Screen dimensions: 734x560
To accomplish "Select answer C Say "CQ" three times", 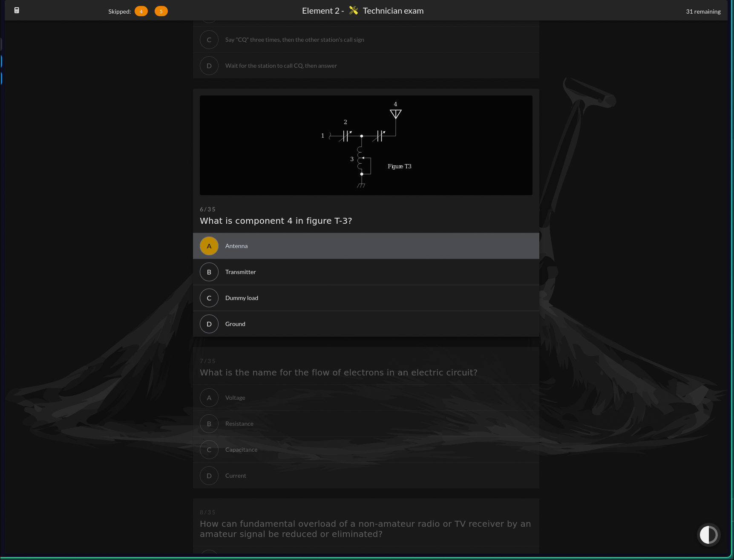I will [366, 40].
